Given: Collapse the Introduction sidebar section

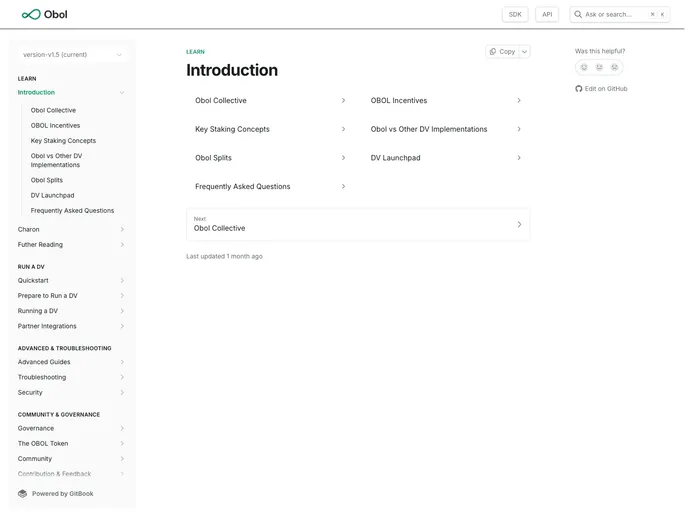Looking at the screenshot, I should 122,93.
